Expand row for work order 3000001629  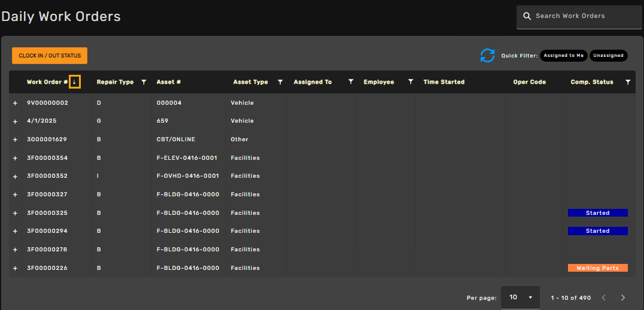click(x=15, y=139)
